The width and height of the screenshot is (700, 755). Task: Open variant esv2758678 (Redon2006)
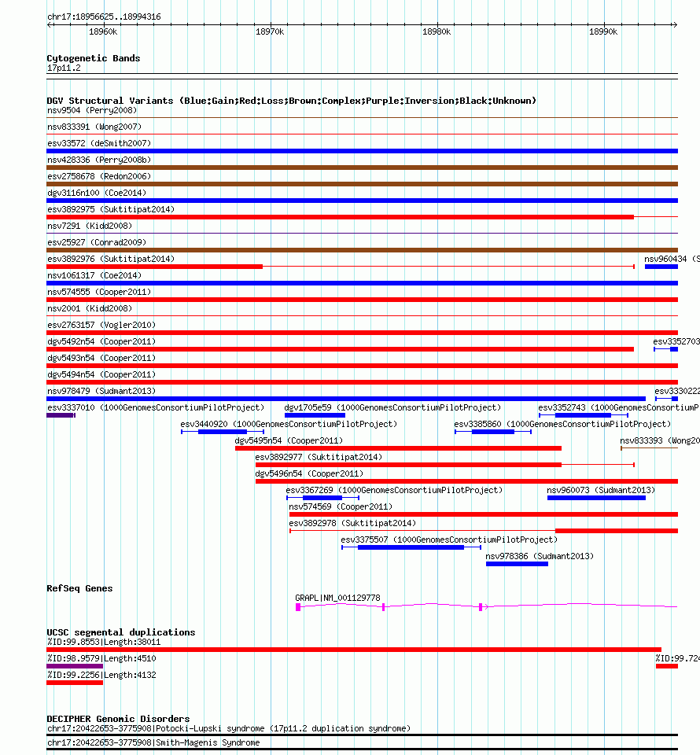[x=99, y=176]
